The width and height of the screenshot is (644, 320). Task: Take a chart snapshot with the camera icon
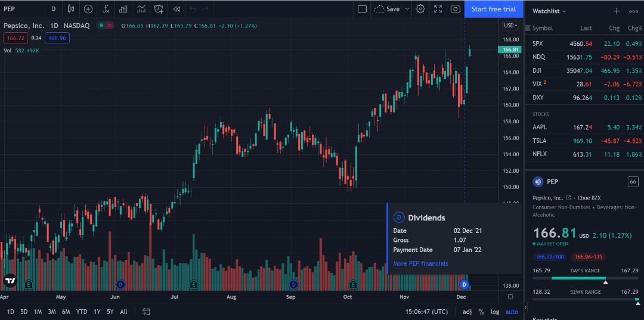tap(455, 9)
